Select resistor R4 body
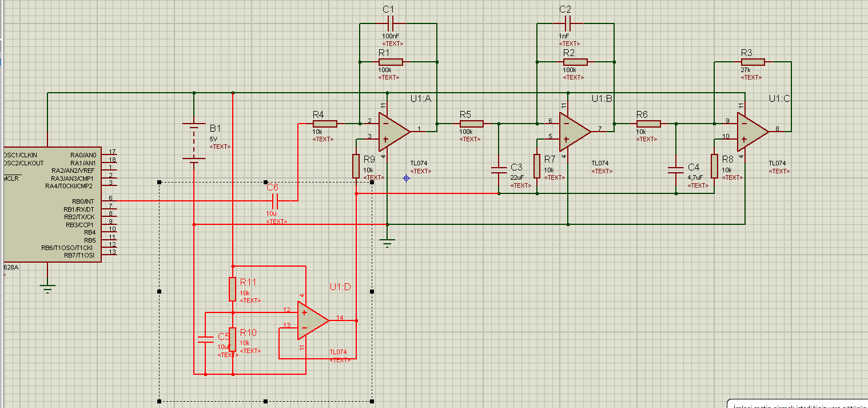 [325, 123]
